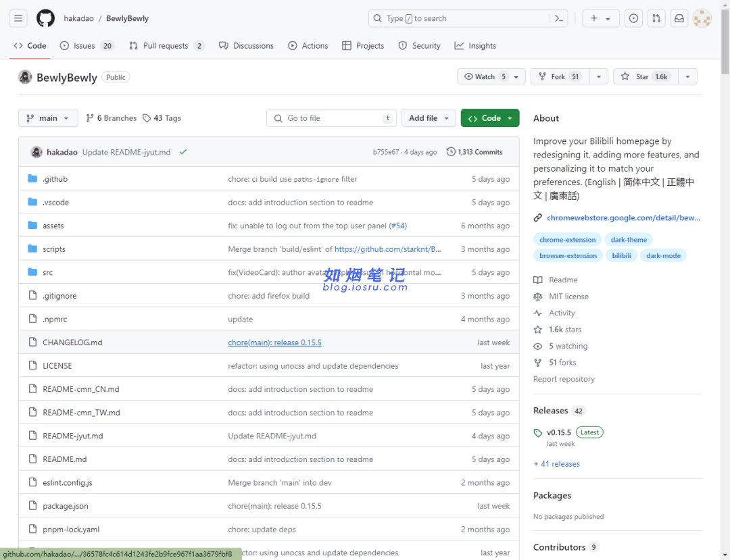The width and height of the screenshot is (730, 560).
Task: Open the green Code dropdown button
Action: coord(490,118)
